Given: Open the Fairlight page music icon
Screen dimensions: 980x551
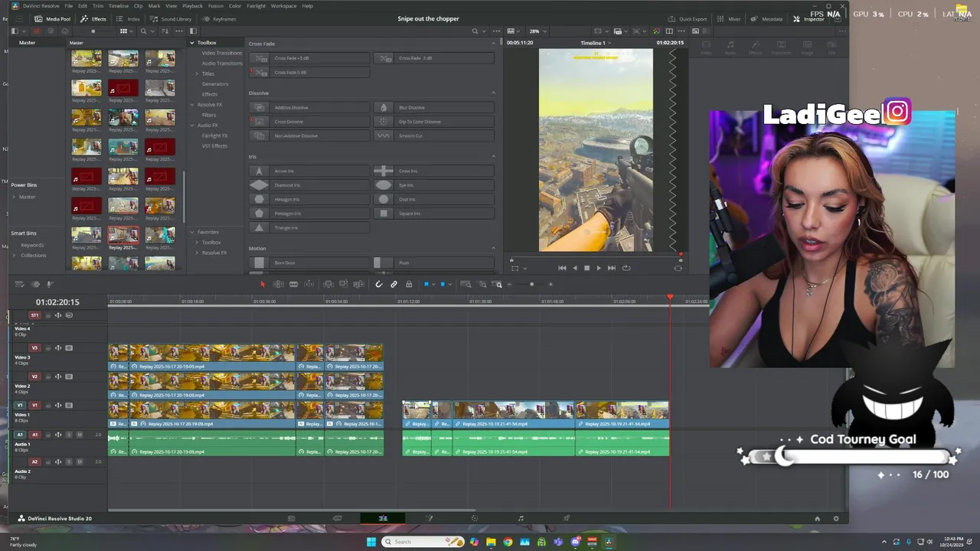Looking at the screenshot, I should tap(521, 518).
